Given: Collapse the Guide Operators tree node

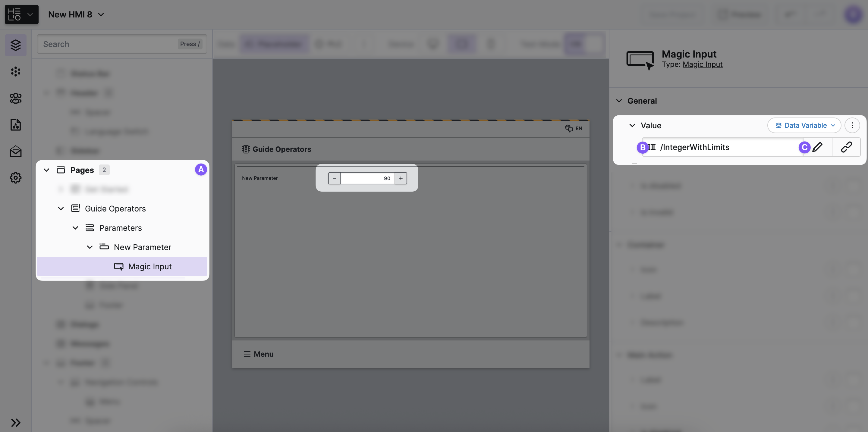Looking at the screenshot, I should pos(61,209).
